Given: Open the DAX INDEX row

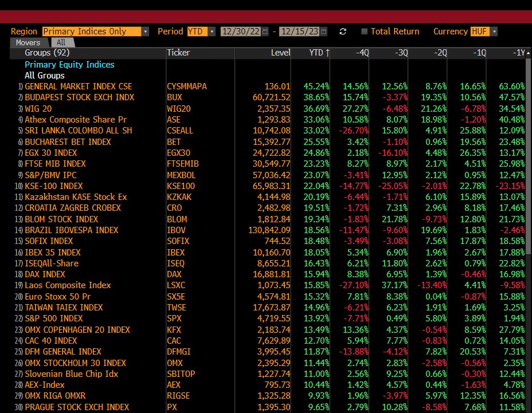Looking at the screenshot, I should (x=268, y=274).
